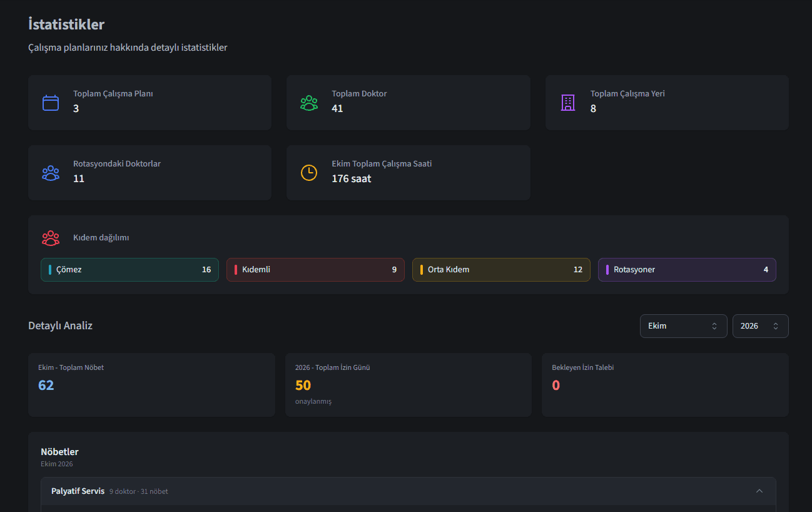The height and width of the screenshot is (512, 812).
Task: Click the Bekleyen İzin Talebi label
Action: tap(582, 367)
